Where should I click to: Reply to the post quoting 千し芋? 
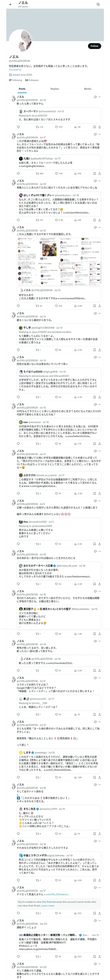click(18, 350)
